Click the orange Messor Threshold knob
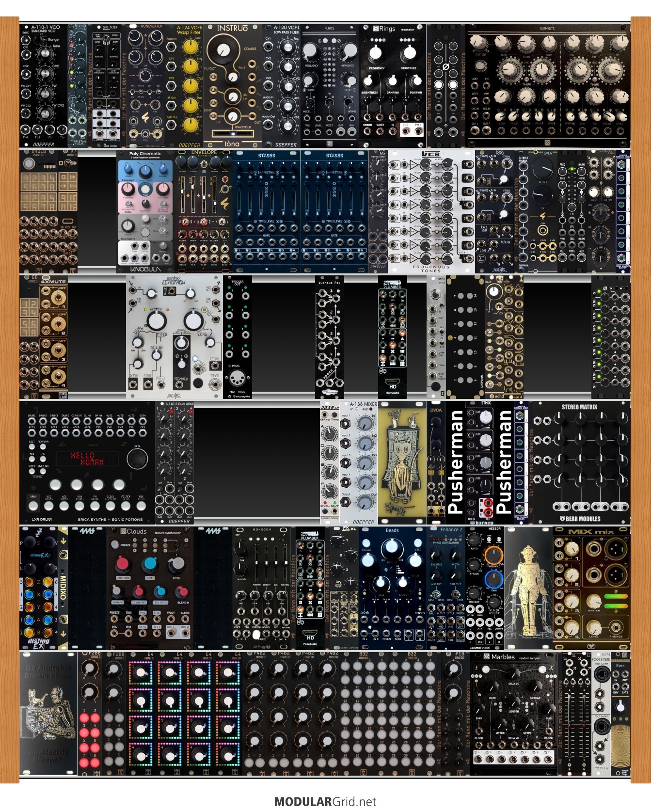The height and width of the screenshot is (812, 651). (493, 555)
